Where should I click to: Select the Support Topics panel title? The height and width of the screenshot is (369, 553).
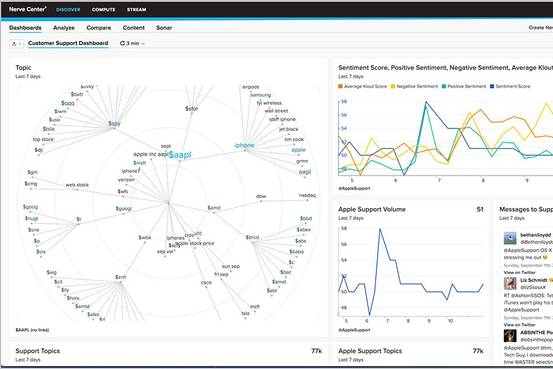click(37, 351)
